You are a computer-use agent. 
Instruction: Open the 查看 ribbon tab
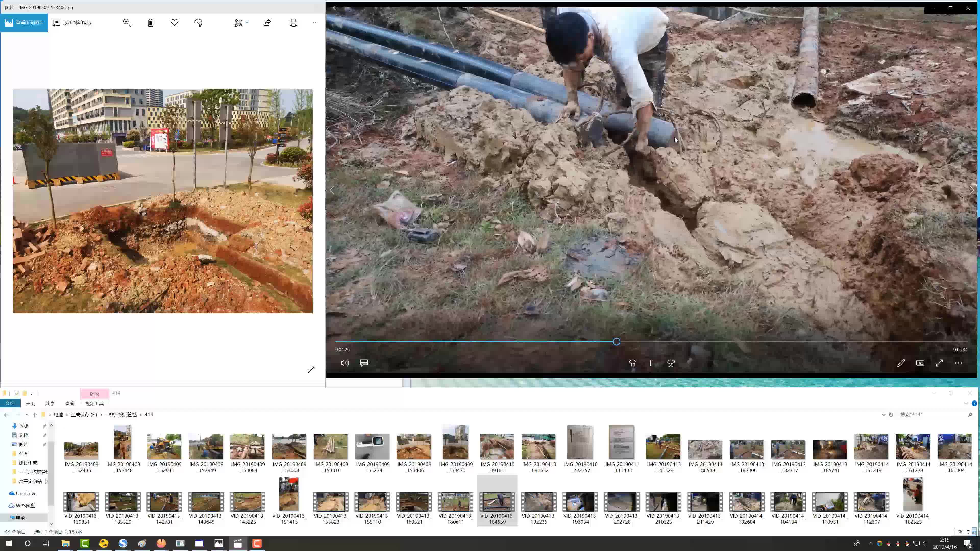point(70,404)
